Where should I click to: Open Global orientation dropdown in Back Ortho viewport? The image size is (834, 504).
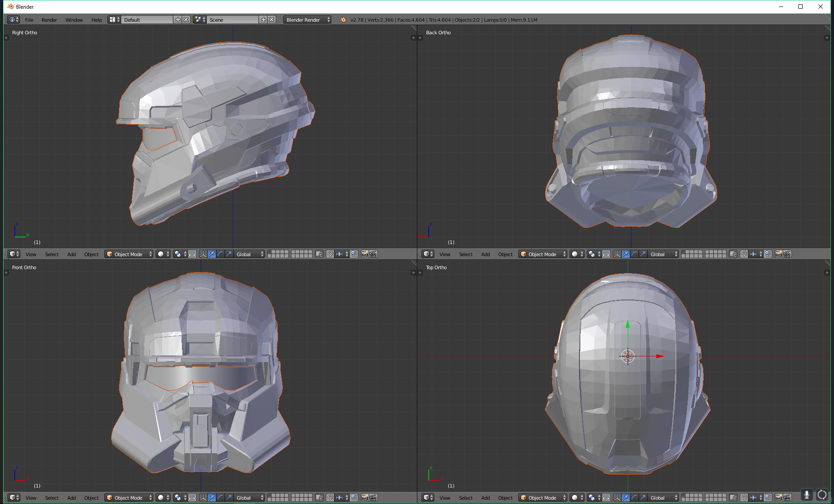663,254
